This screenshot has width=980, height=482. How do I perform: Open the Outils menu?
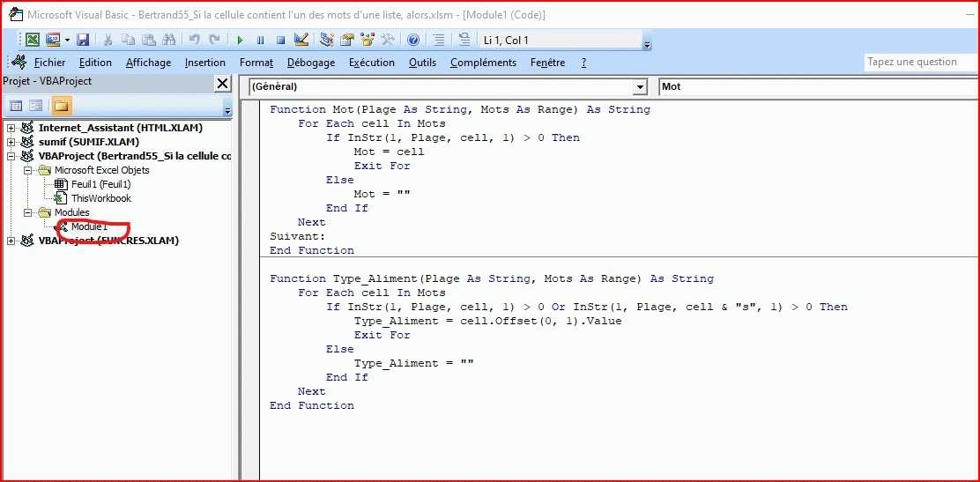(x=422, y=63)
